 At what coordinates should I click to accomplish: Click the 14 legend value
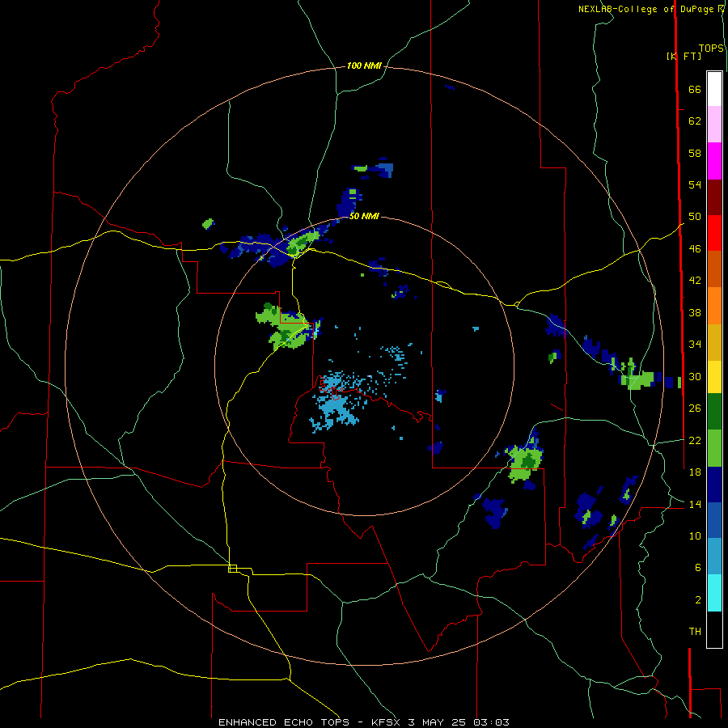695,504
